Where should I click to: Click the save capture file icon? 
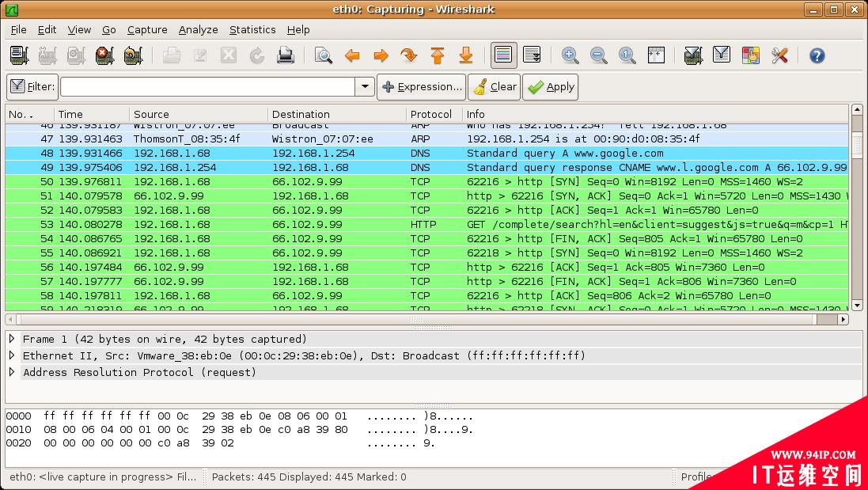(200, 55)
